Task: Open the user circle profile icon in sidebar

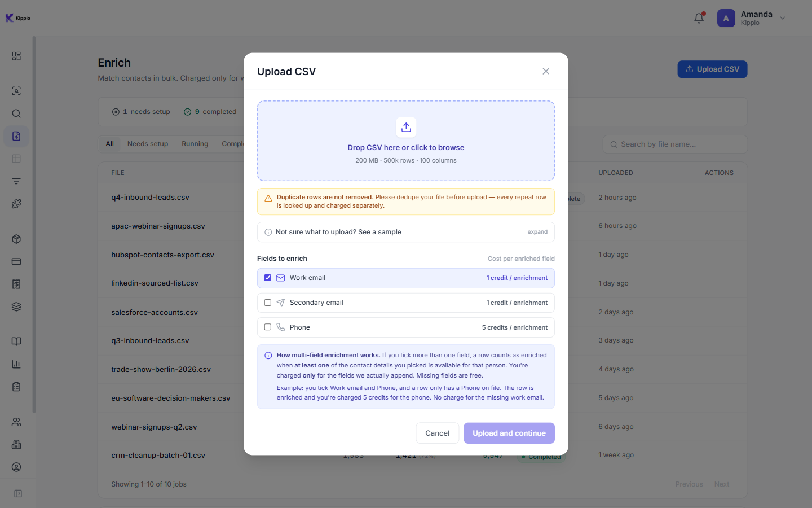Action: pos(16,467)
